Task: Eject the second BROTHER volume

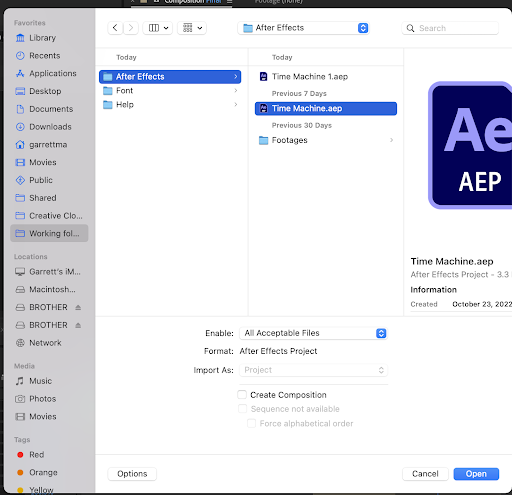Action: click(x=78, y=325)
